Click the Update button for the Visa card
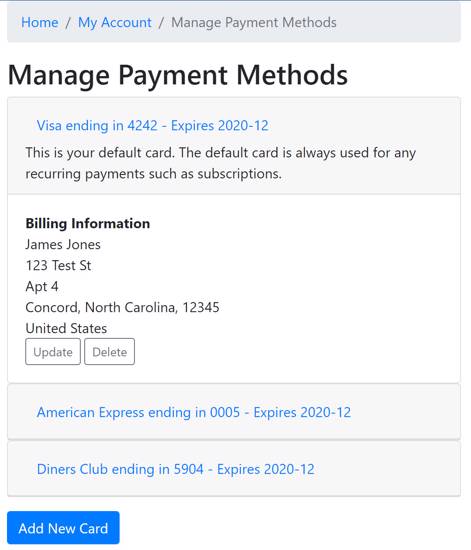 click(53, 351)
